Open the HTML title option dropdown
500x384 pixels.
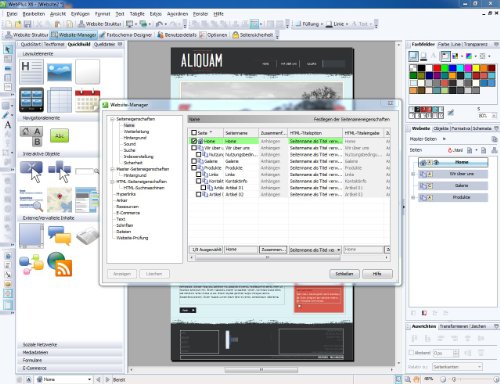click(339, 250)
